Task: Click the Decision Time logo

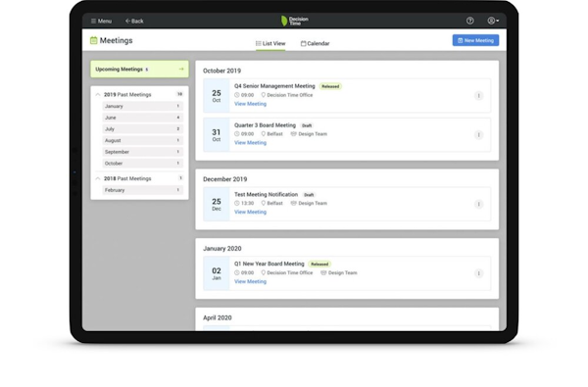Action: (x=294, y=21)
